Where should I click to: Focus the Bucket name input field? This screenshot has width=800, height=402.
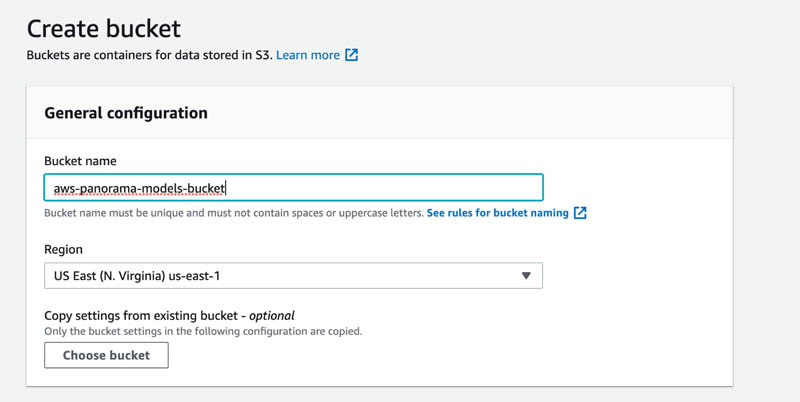(x=293, y=188)
